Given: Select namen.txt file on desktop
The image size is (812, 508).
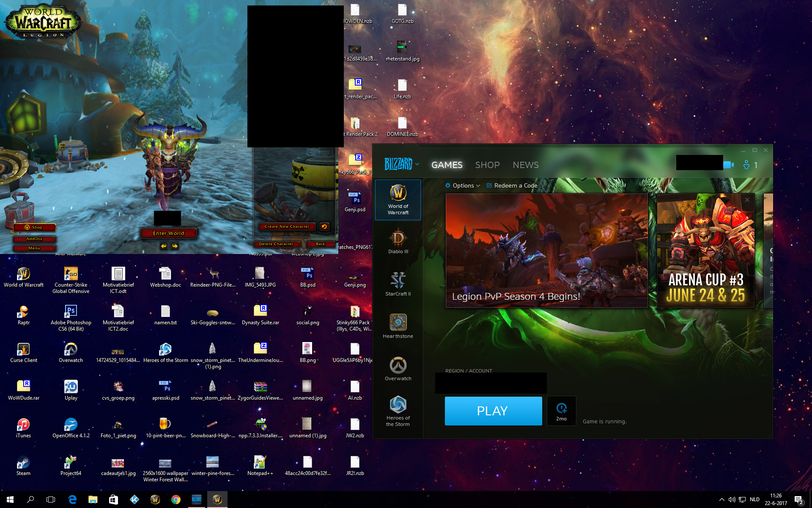Looking at the screenshot, I should coord(165,315).
